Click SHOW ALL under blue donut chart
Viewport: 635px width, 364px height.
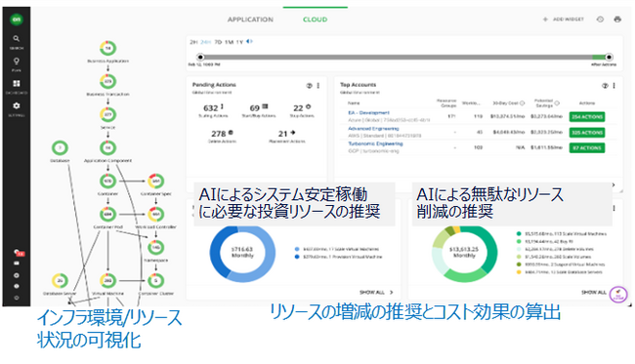point(376,292)
